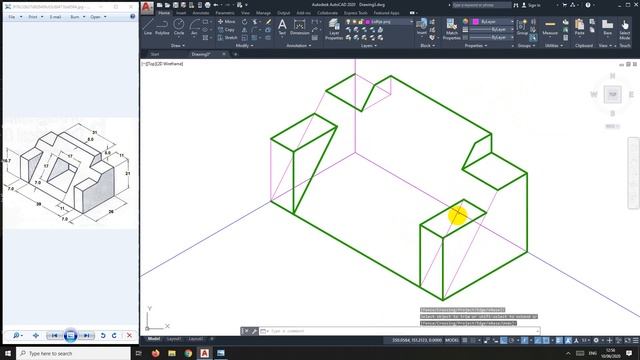
Task: Click Sign In button
Action: click(x=531, y=5)
